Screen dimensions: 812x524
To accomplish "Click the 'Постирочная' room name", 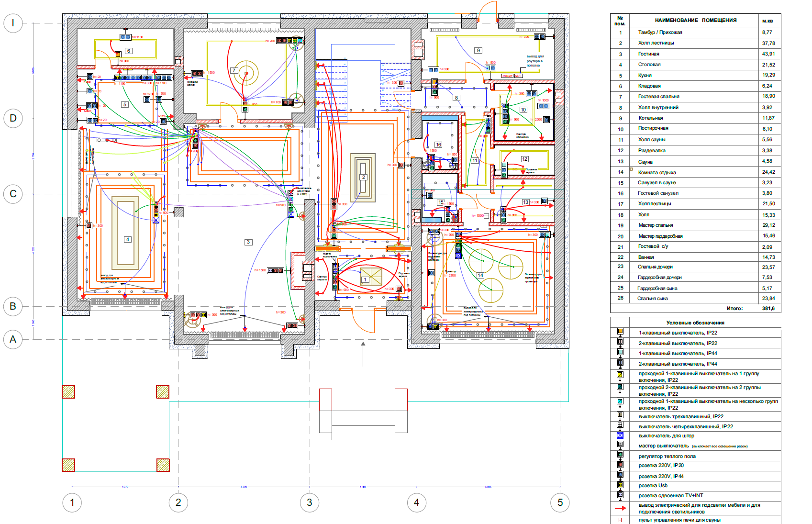I will (x=653, y=128).
